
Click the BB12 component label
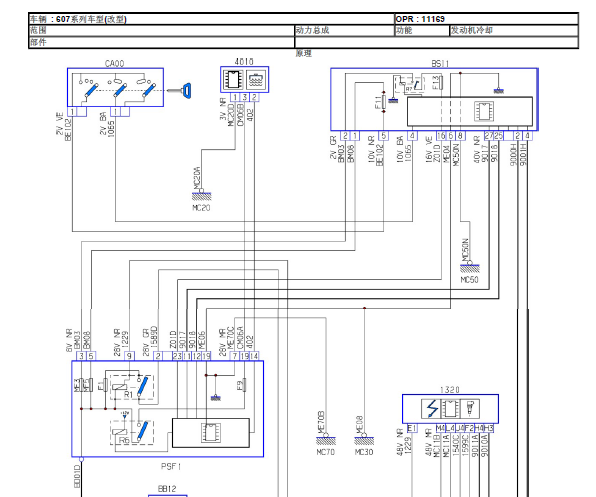pyautogui.click(x=167, y=489)
